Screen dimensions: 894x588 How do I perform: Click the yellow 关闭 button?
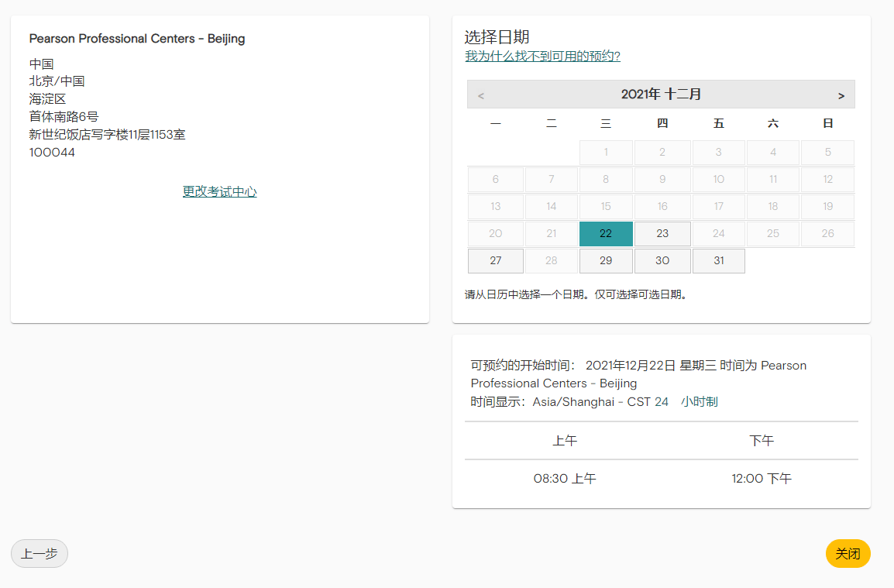[848, 554]
